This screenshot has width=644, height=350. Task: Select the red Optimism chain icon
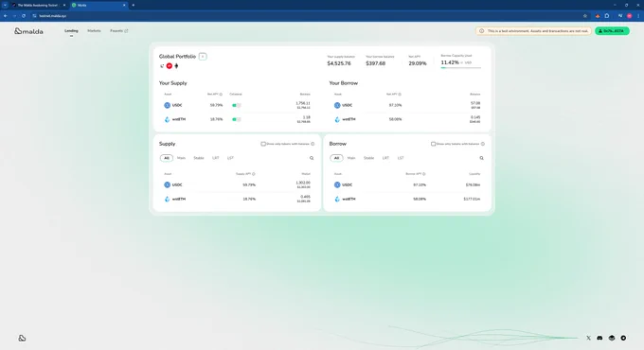170,66
